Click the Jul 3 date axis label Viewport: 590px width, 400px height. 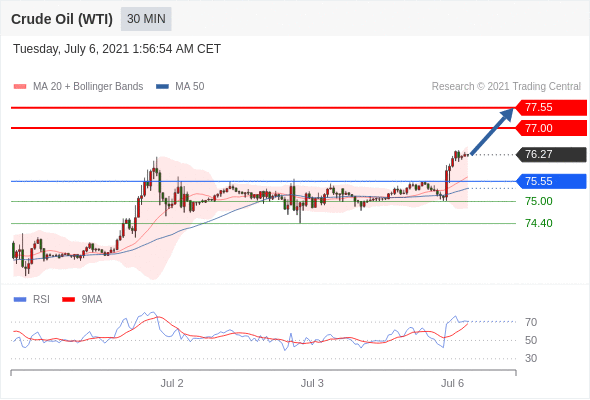(x=312, y=383)
